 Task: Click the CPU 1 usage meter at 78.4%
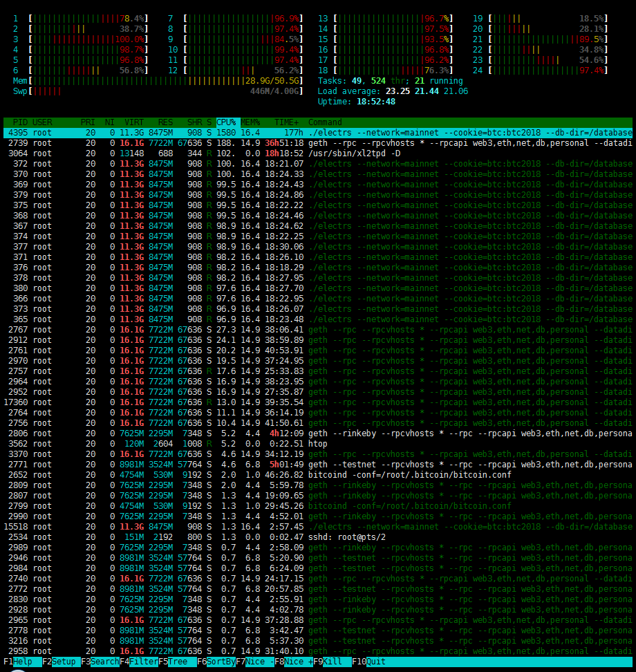click(x=81, y=19)
